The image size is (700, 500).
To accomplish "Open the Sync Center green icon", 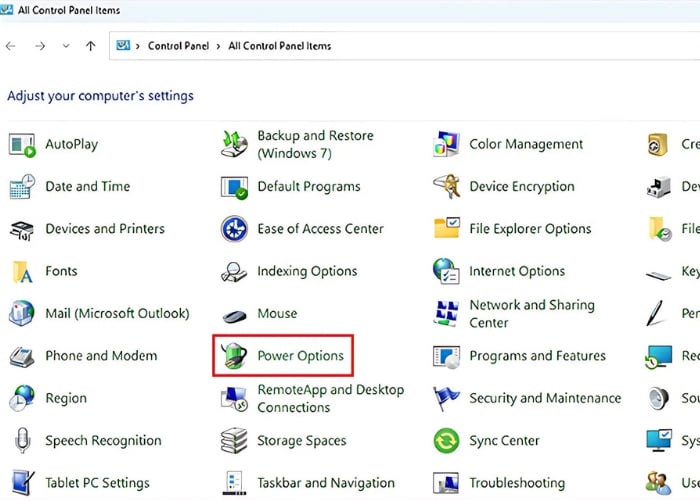I will [446, 441].
